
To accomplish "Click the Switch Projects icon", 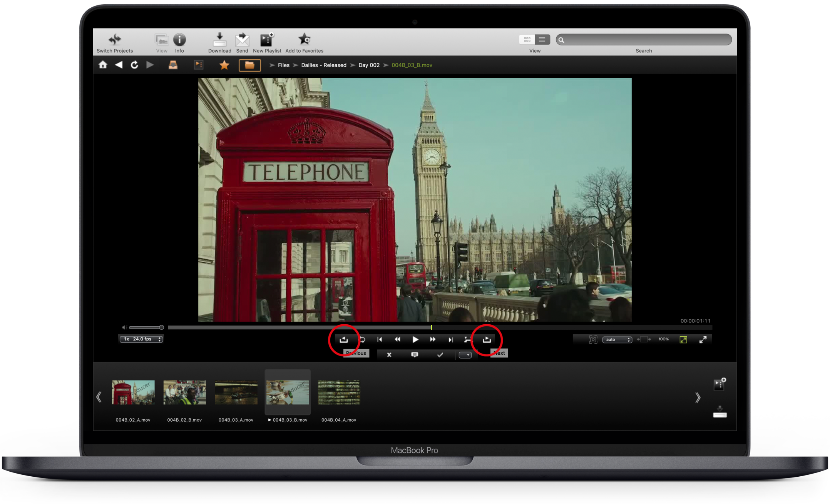I will 114,39.
